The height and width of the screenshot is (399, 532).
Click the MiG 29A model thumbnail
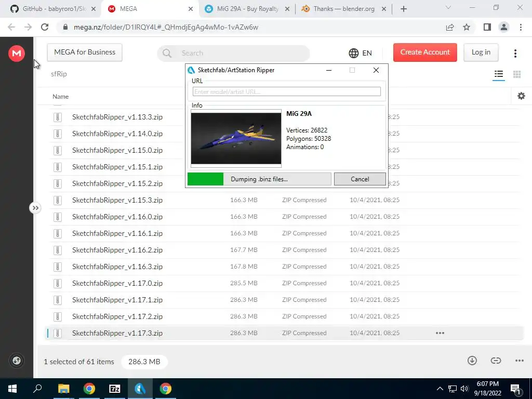[236, 138]
